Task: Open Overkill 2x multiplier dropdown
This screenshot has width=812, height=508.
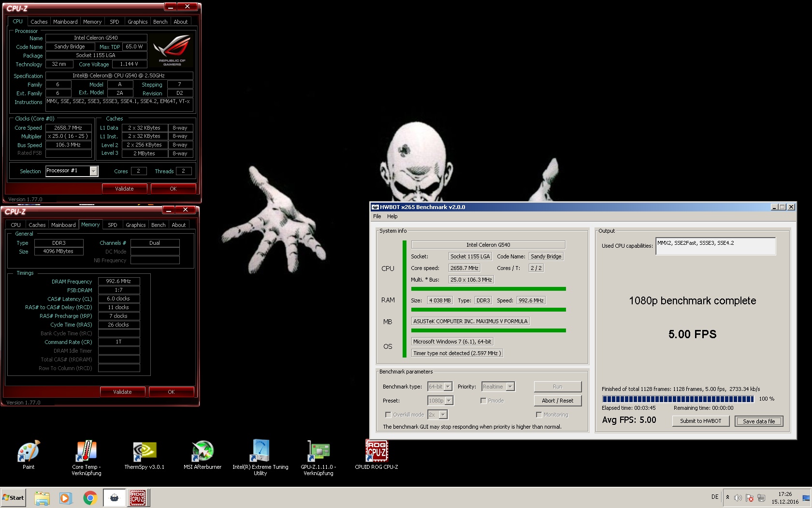Action: pyautogui.click(x=443, y=415)
